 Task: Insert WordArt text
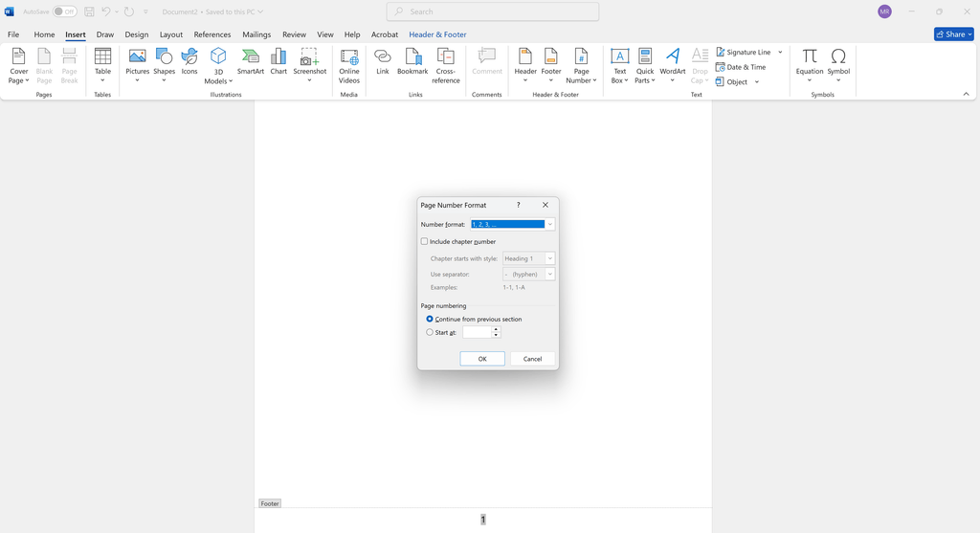coord(673,66)
